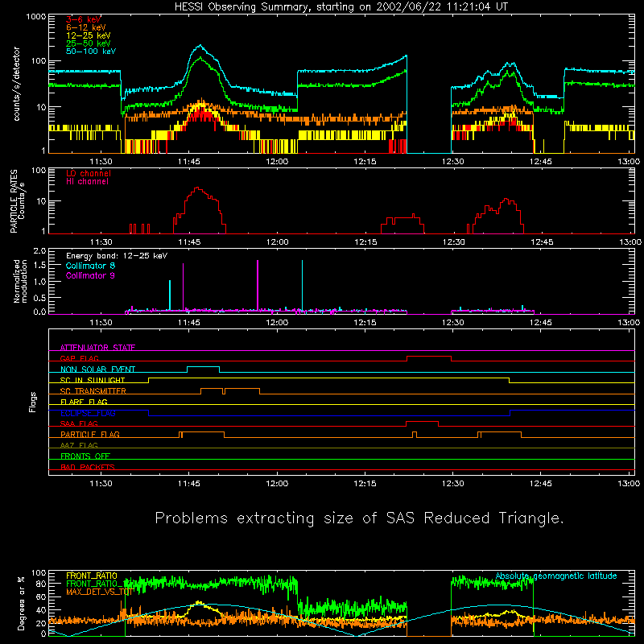This screenshot has width=644, height=644.
Task: Click the SAS Reduced Triangle problem message
Action: point(359,518)
